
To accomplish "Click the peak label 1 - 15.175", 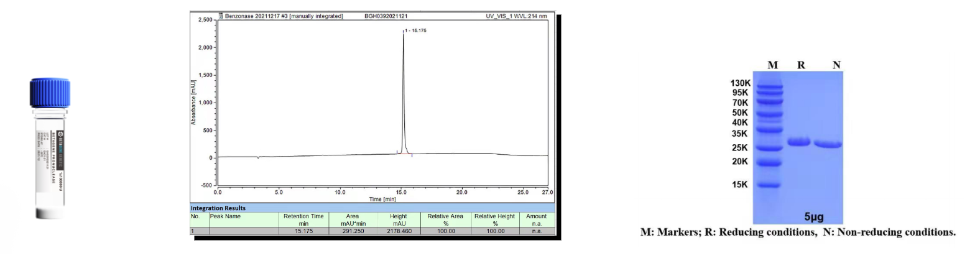I will pyautogui.click(x=415, y=30).
